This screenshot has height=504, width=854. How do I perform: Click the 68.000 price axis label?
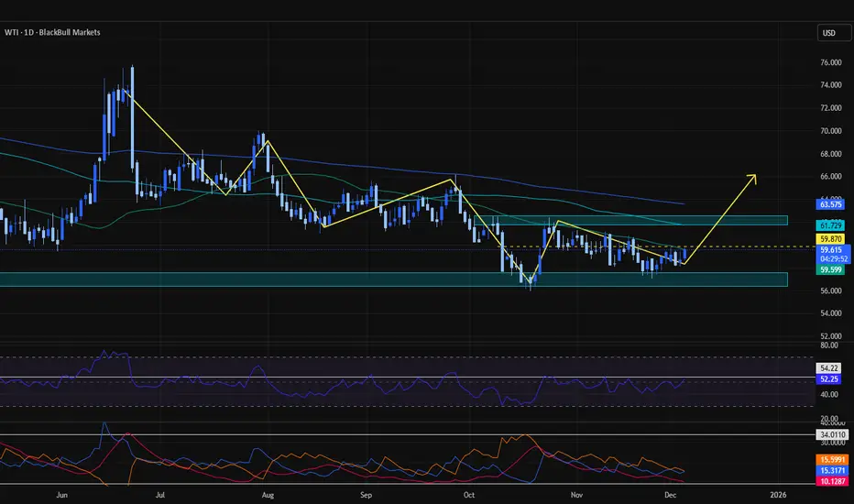point(830,154)
